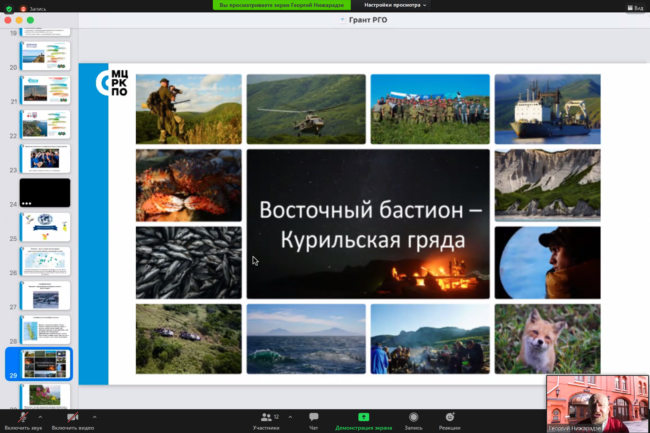The width and height of the screenshot is (650, 433).
Task: Click the Грант РГО window title
Action: (x=368, y=20)
